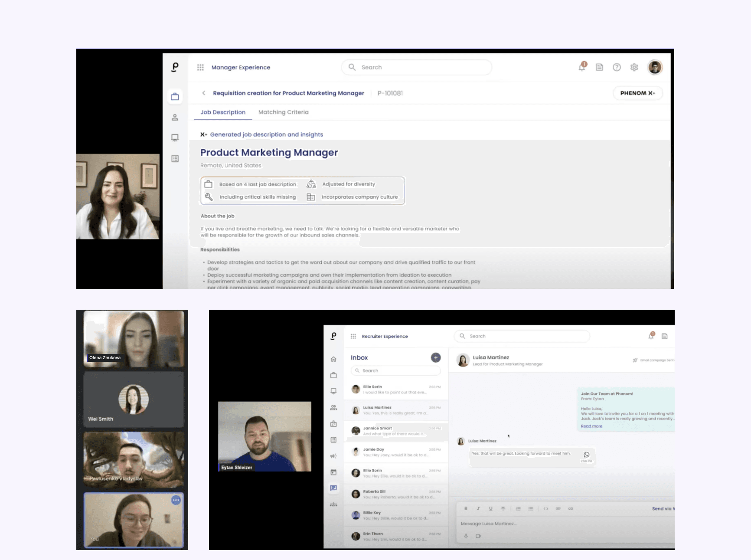Open the Billie Key conversation

coord(396,515)
